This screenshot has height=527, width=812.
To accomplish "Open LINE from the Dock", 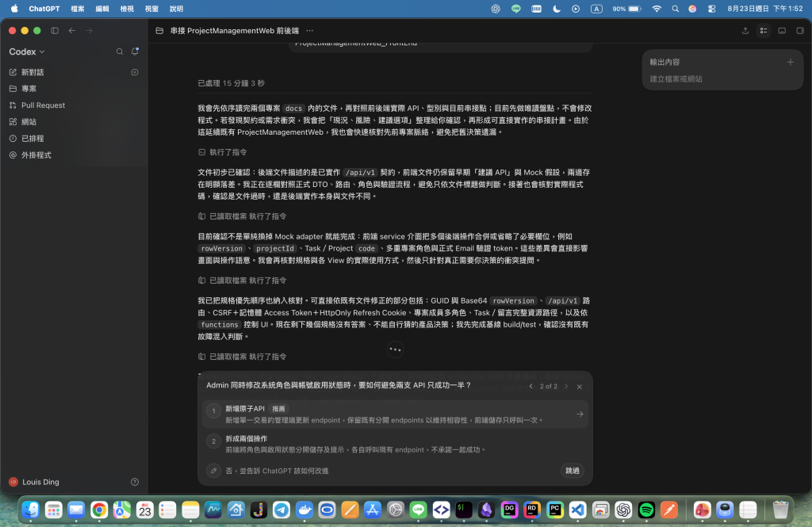I will 419,510.
